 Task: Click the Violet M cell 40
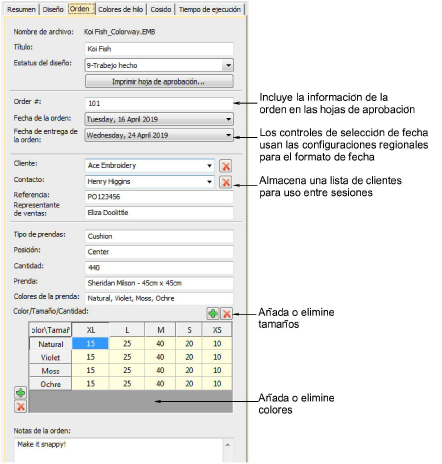pyautogui.click(x=161, y=357)
